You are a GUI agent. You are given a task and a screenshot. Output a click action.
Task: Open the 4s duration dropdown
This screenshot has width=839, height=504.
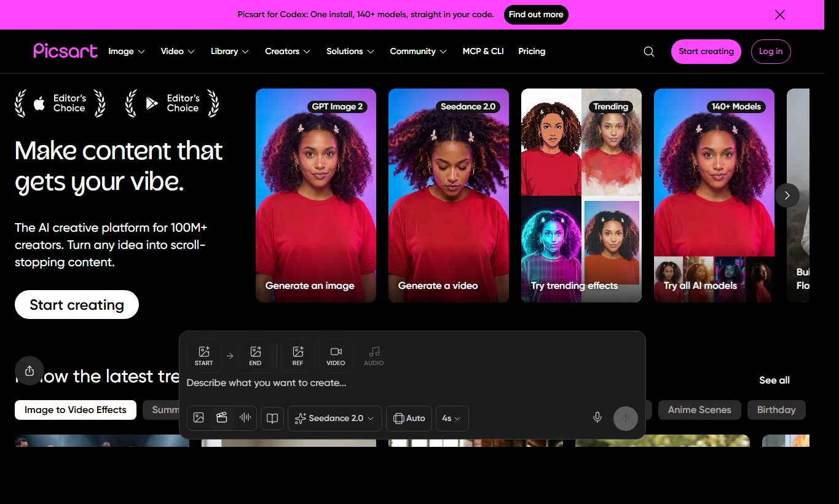[x=452, y=418]
